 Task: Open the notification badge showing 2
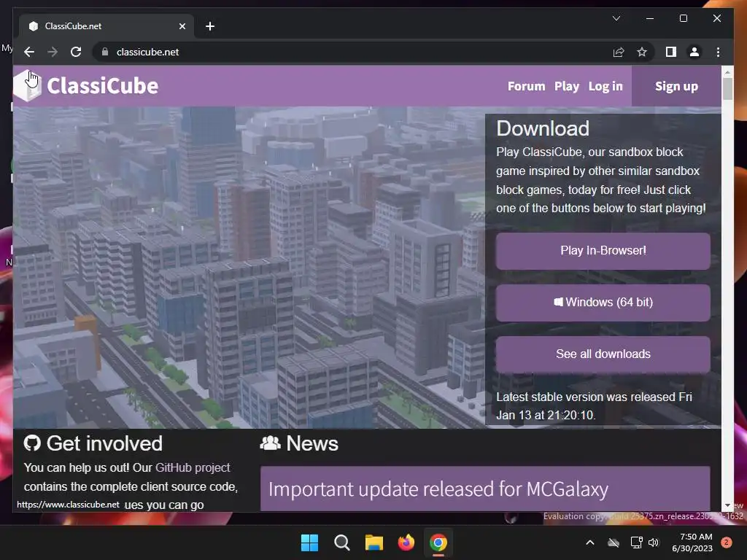726,542
